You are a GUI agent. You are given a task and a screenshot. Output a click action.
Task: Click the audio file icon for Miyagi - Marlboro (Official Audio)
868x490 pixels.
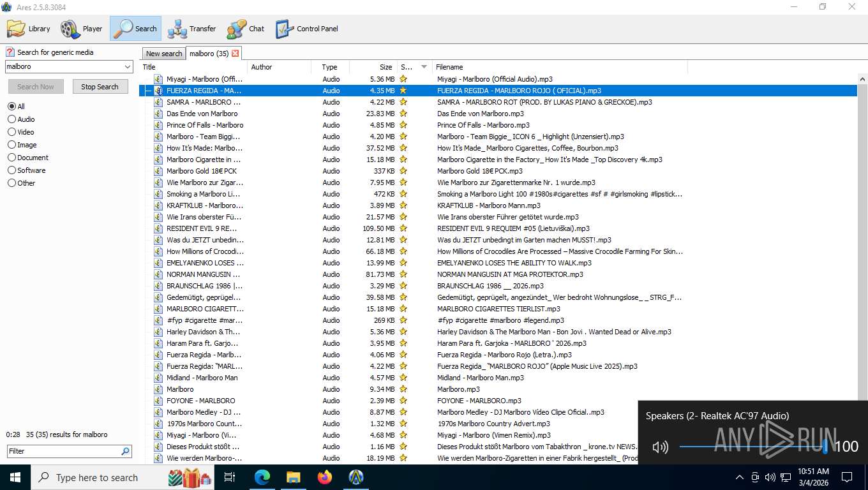pyautogui.click(x=158, y=79)
